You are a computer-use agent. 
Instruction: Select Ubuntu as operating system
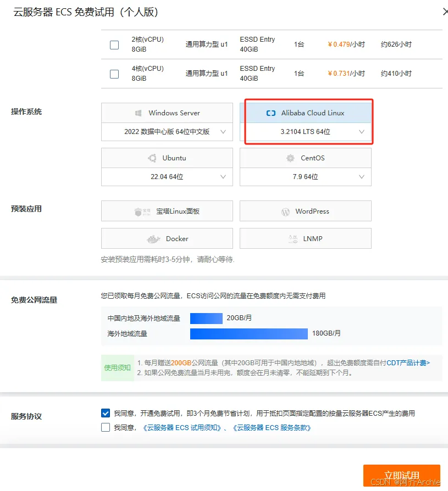pyautogui.click(x=167, y=158)
